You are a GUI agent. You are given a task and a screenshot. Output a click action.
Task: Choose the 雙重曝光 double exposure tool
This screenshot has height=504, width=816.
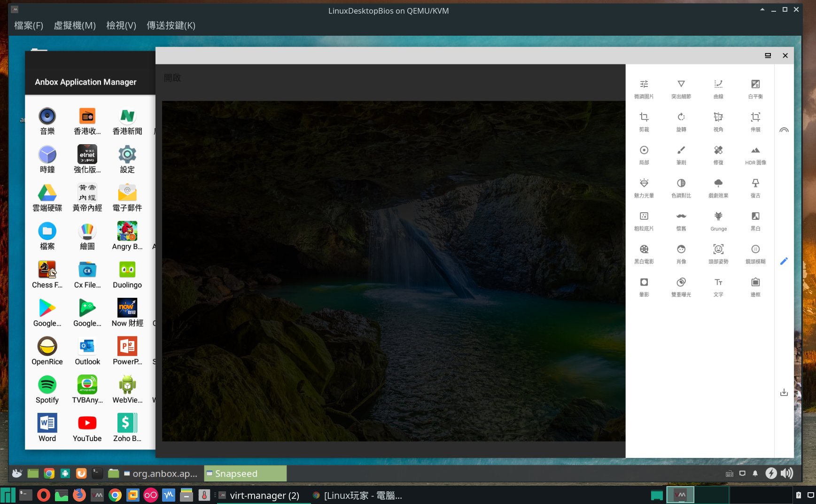click(x=681, y=287)
